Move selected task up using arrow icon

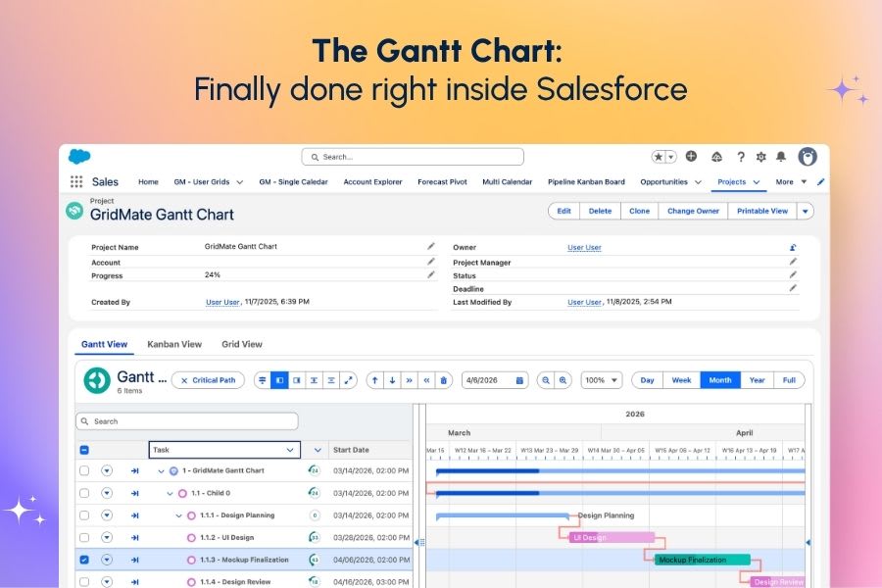[x=374, y=379]
